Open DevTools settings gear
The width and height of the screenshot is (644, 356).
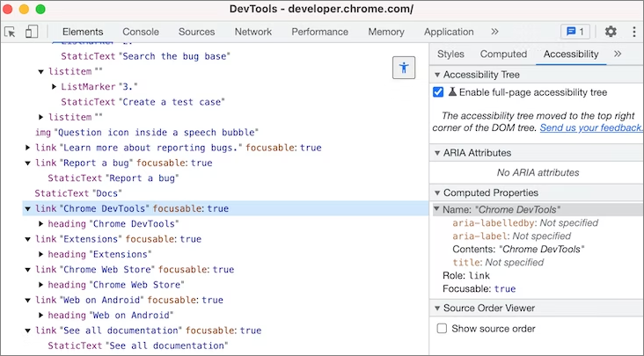(611, 32)
